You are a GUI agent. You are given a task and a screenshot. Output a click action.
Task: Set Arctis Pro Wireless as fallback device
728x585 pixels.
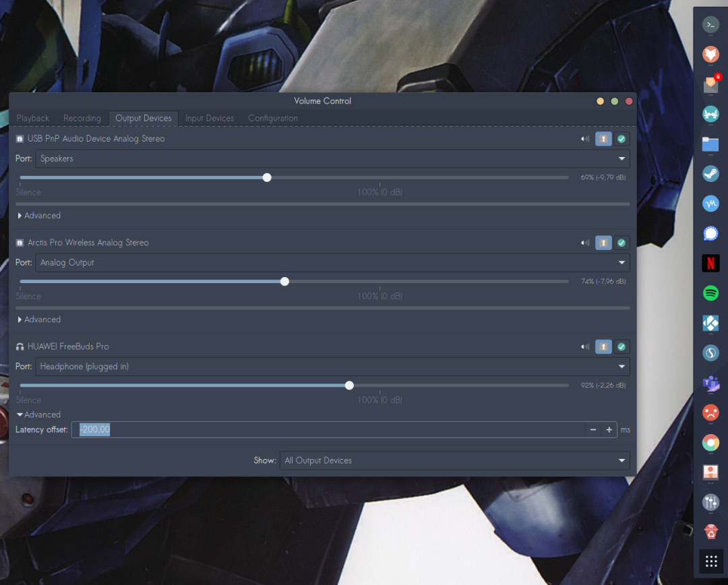(621, 243)
